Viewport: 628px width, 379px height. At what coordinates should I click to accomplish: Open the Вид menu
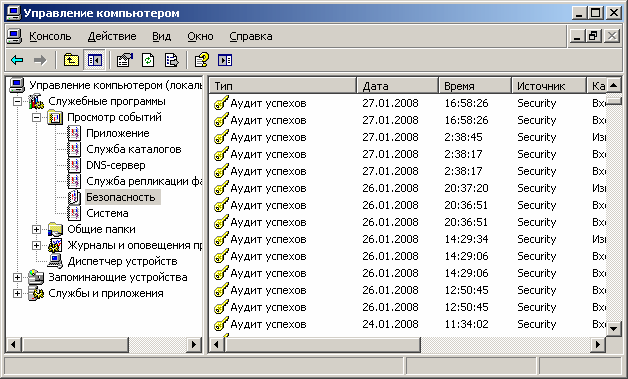coord(161,36)
